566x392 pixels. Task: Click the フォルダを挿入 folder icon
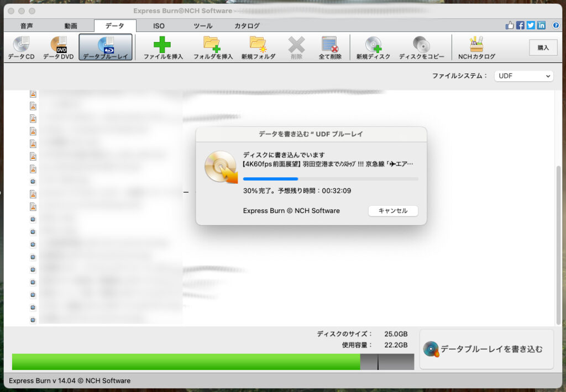(x=213, y=47)
